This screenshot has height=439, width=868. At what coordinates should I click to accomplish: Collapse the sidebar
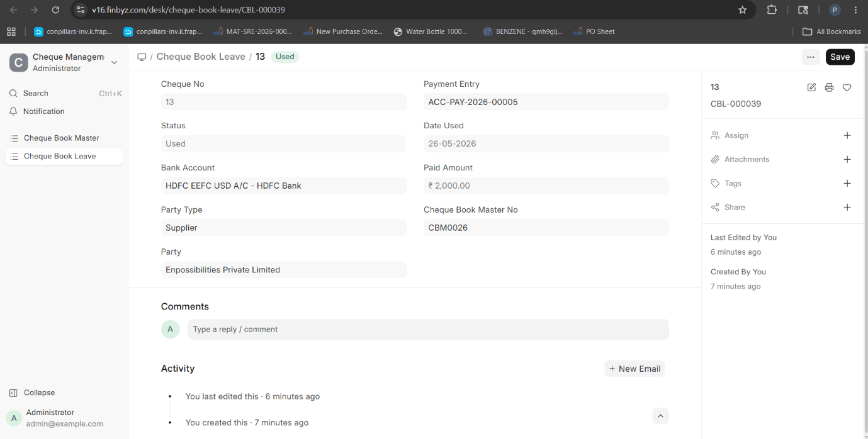coord(32,392)
